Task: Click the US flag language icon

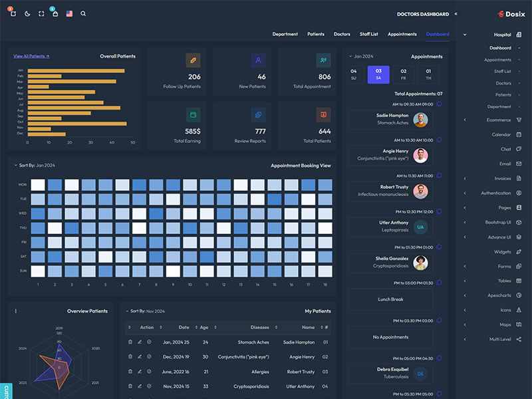Action: tap(69, 13)
